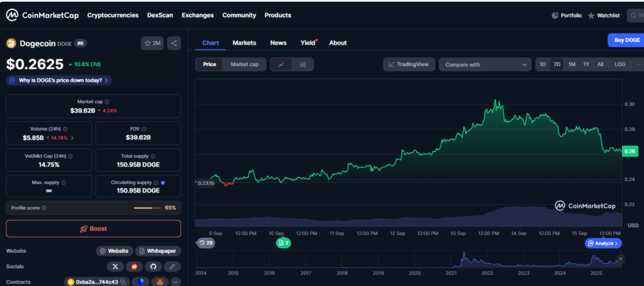Set chart range to 7D
Image resolution: width=644 pixels, height=286 pixels.
(557, 64)
